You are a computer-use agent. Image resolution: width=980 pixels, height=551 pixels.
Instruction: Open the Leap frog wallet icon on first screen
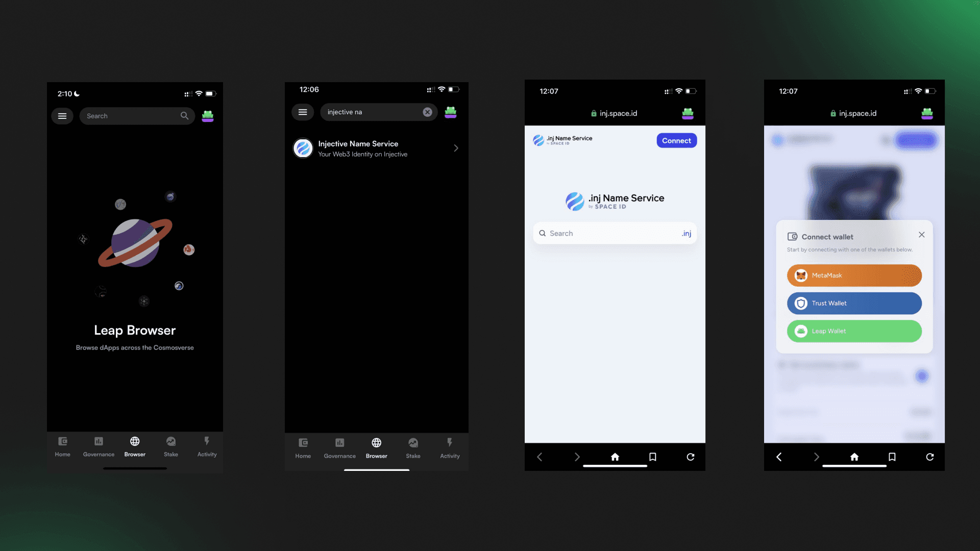pos(208,116)
